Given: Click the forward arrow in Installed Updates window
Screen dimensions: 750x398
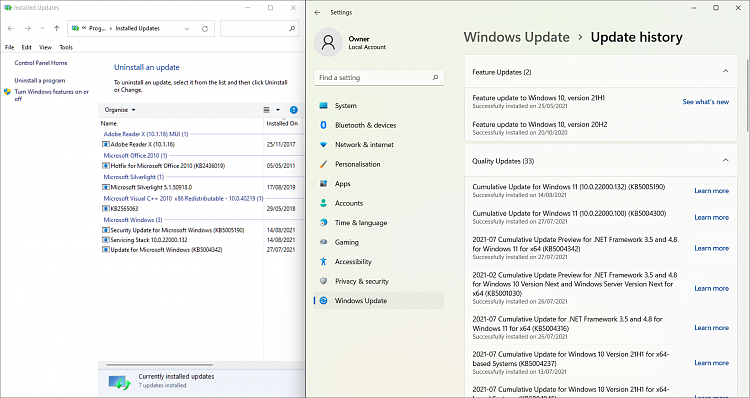Looking at the screenshot, I should 28,29.
